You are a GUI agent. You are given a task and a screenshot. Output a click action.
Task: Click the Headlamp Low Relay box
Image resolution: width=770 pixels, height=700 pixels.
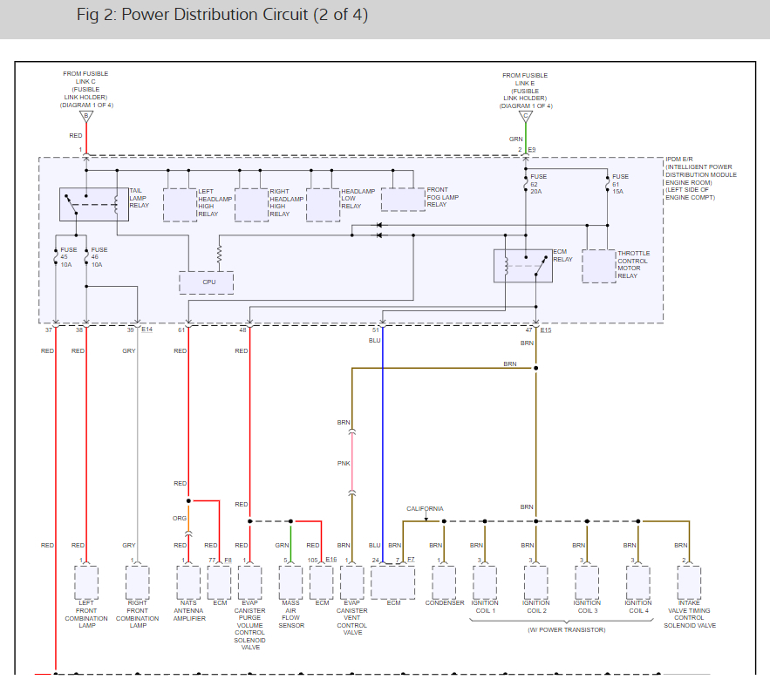pyautogui.click(x=324, y=205)
